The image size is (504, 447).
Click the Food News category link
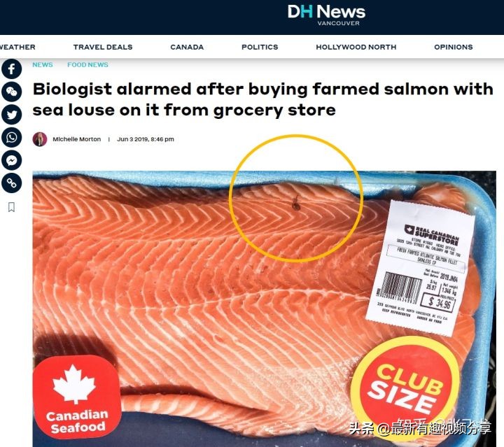[x=87, y=65]
